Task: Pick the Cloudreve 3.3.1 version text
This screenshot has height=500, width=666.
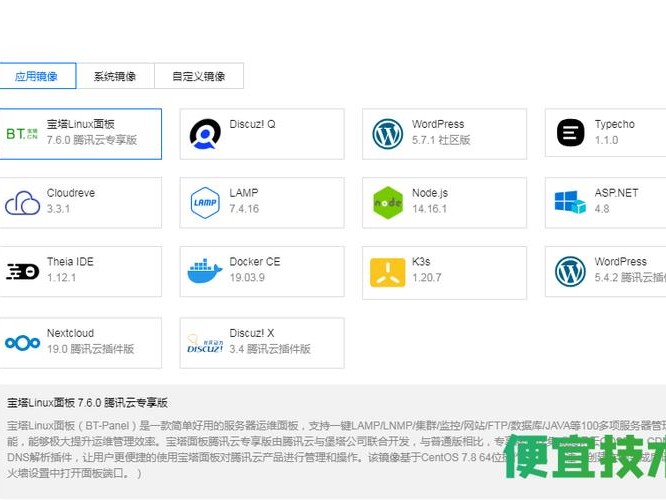Action: click(58, 209)
